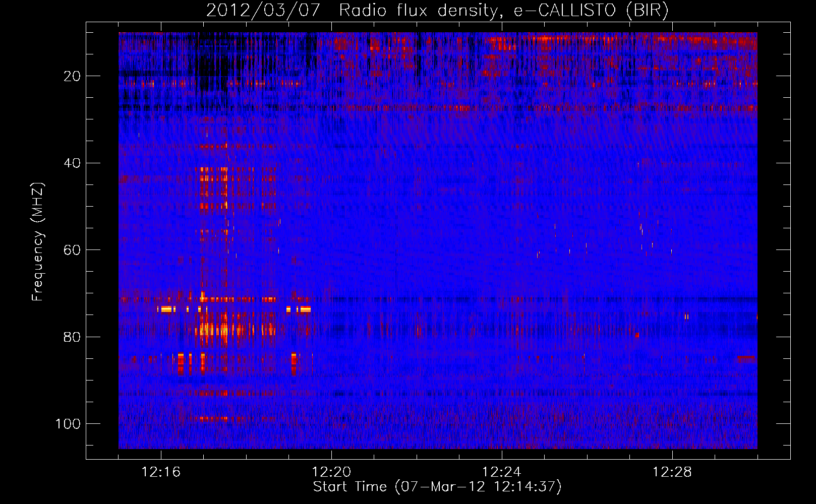Click the plot title "2012/03/07 Radio flux density, e-CALLISTO (BIR)"

[x=437, y=11]
